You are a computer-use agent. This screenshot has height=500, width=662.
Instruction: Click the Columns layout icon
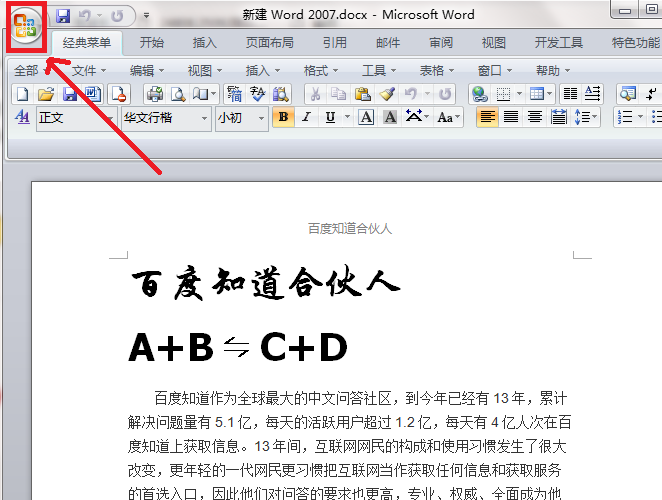[570, 94]
